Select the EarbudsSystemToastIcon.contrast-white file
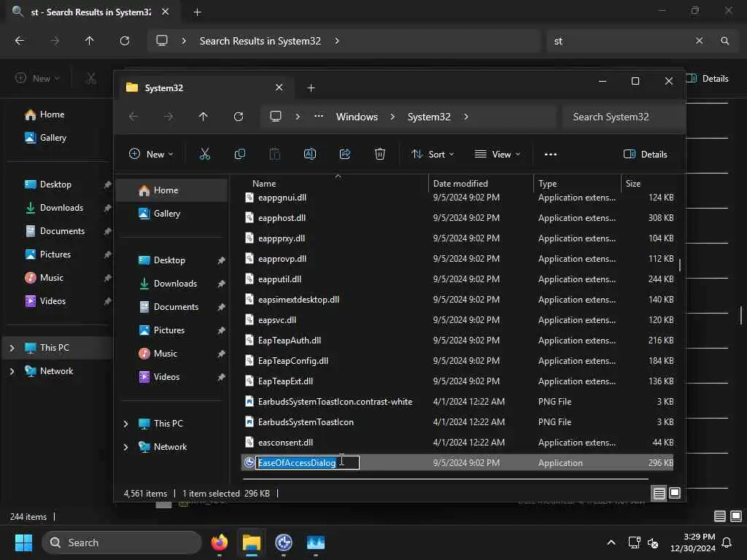Viewport: 747px width, 560px height. (x=457, y=402)
